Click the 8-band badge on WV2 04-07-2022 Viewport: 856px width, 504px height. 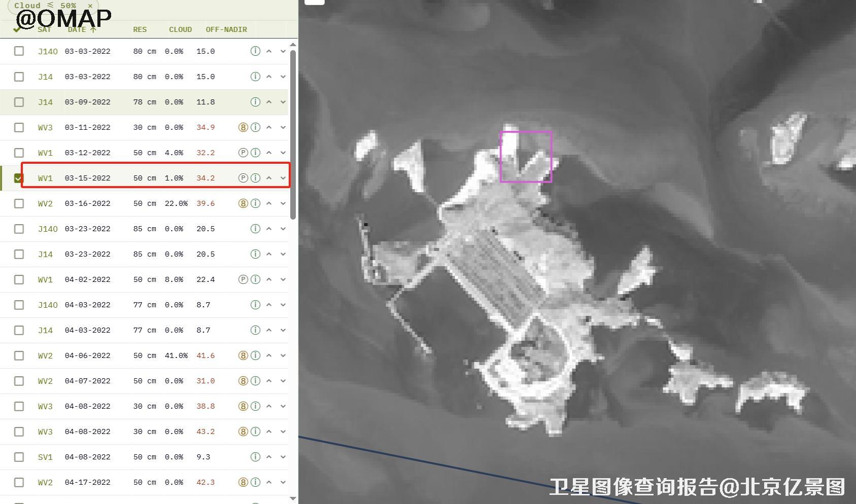coord(243,381)
